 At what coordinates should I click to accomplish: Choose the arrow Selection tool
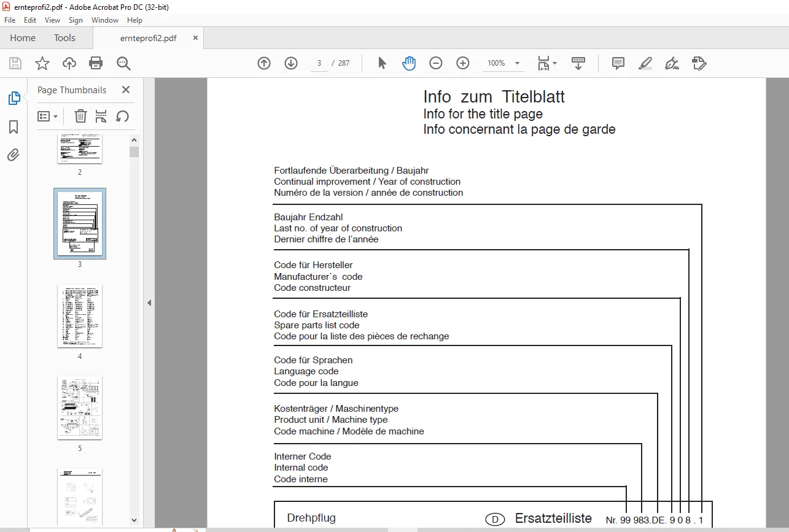(382, 63)
